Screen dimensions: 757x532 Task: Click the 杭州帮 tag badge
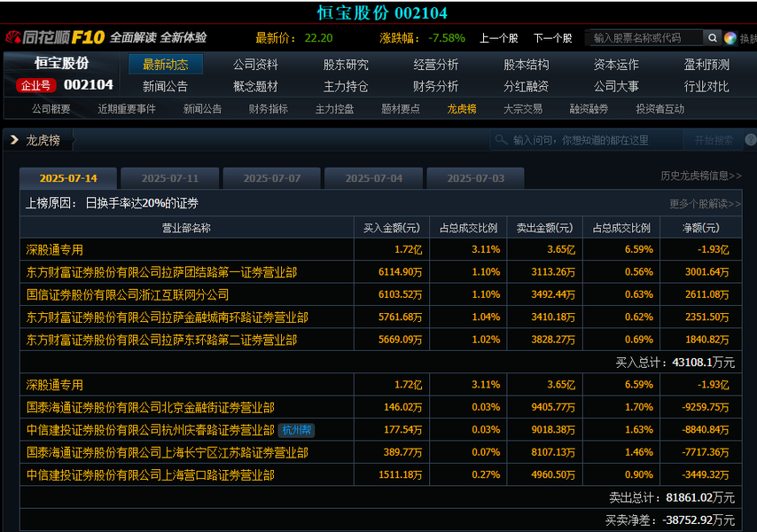(x=296, y=430)
